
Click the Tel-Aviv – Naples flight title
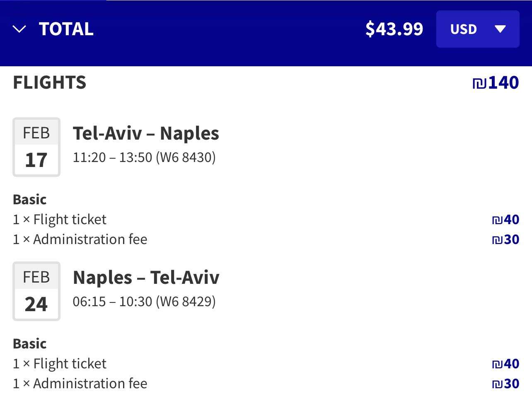(x=146, y=133)
